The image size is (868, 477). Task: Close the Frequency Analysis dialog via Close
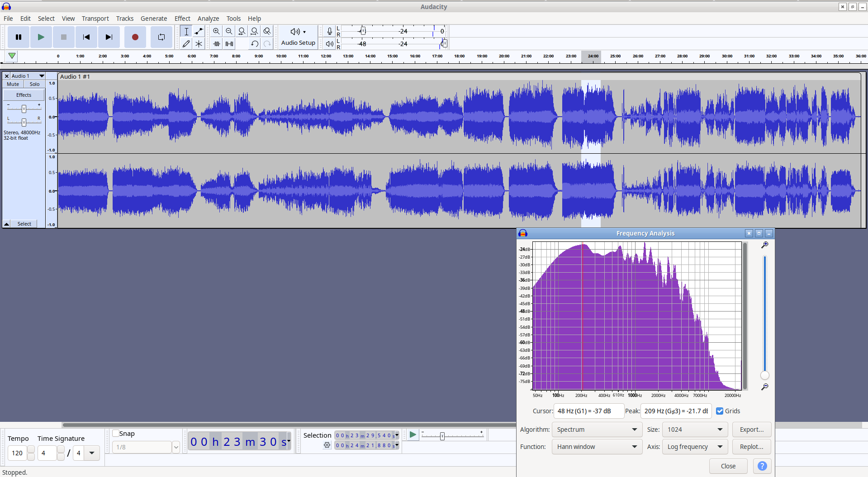[x=728, y=466]
